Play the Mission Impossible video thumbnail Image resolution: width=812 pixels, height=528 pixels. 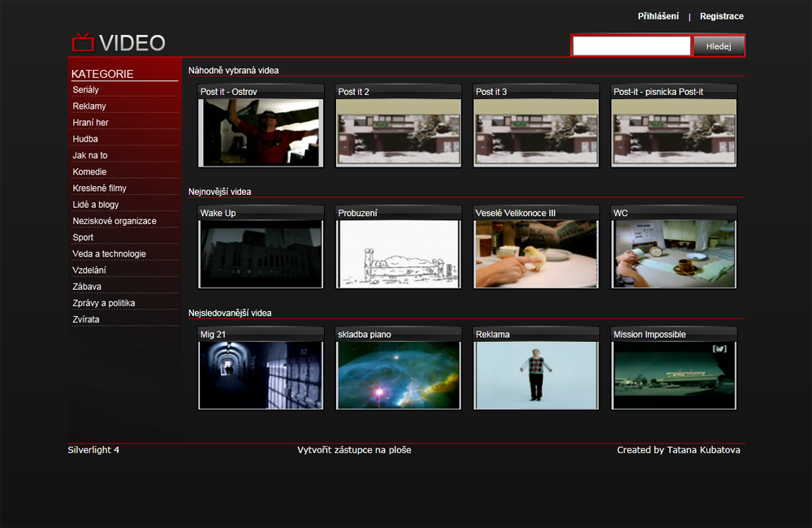pyautogui.click(x=674, y=375)
